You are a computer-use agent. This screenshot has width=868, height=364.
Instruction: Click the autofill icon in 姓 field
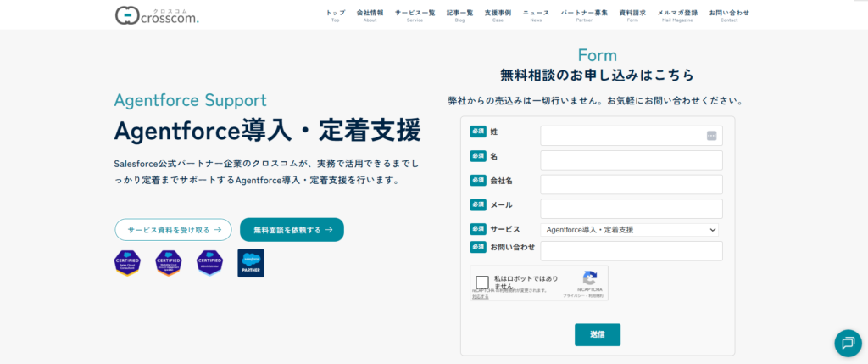(711, 136)
